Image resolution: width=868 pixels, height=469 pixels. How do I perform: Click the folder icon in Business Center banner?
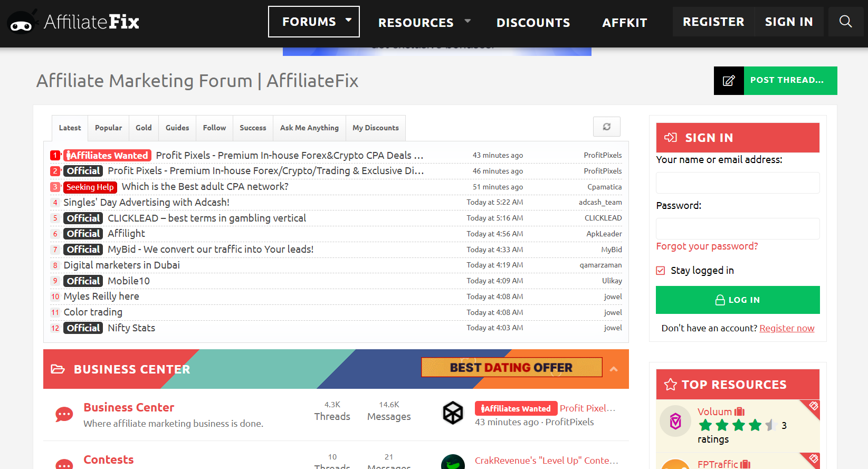point(58,369)
